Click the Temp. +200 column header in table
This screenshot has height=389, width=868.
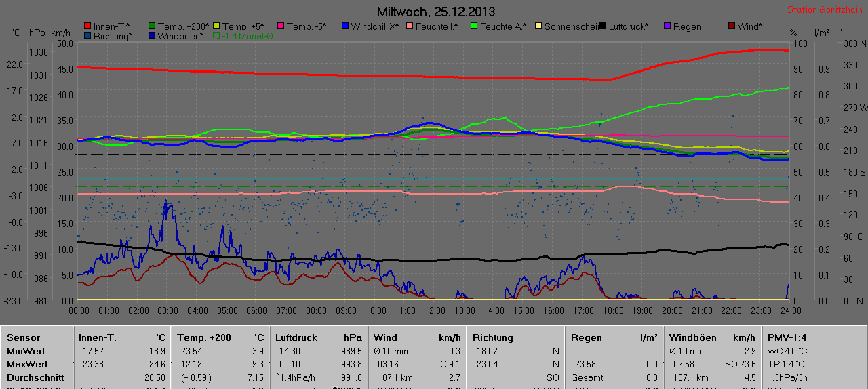pos(204,337)
